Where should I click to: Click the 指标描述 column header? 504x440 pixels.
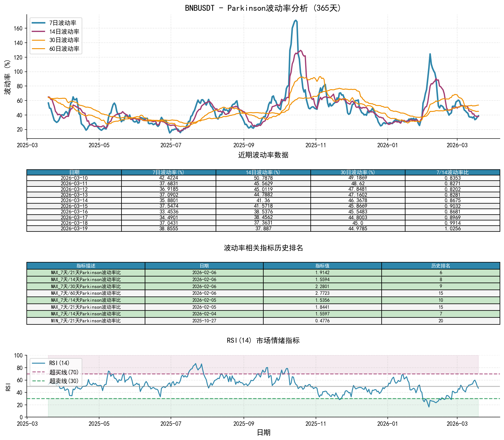(x=86, y=266)
